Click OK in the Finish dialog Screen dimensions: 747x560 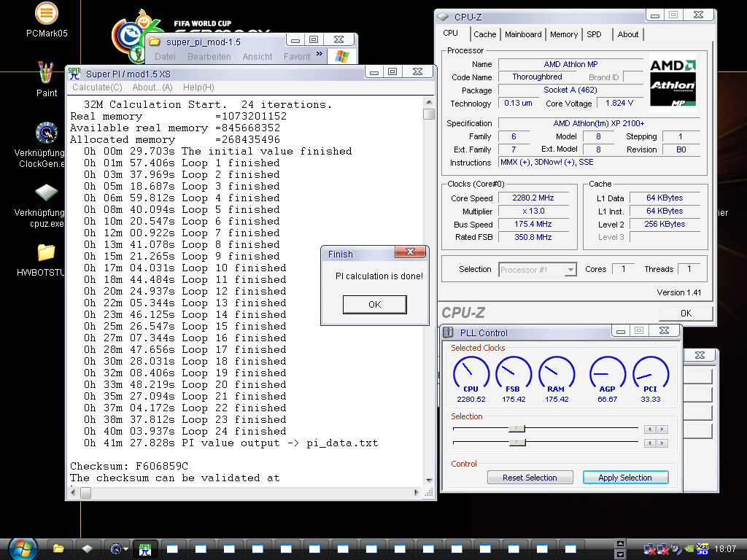coord(374,304)
